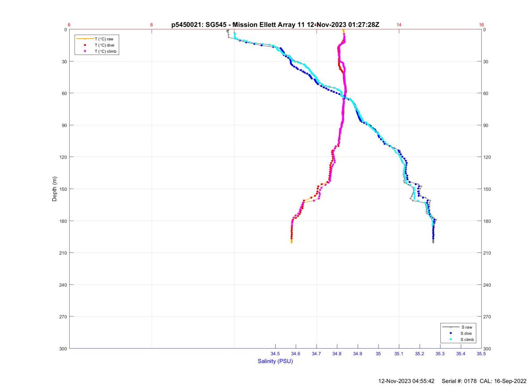Click the cyan dot marker beside 'S climb'

451,339
